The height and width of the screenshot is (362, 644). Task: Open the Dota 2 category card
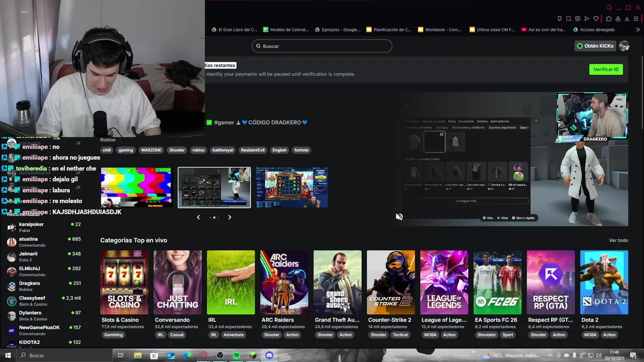pos(604,283)
